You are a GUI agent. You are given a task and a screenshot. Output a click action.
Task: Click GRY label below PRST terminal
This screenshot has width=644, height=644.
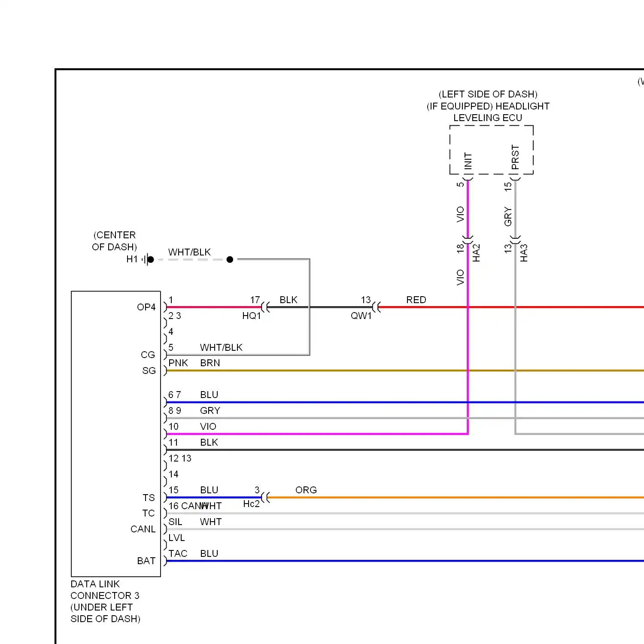(x=508, y=216)
